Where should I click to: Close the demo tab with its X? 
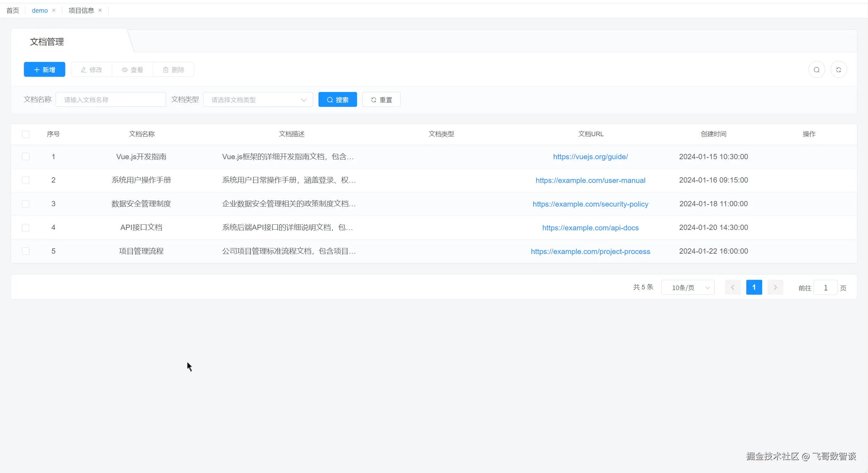(x=54, y=10)
